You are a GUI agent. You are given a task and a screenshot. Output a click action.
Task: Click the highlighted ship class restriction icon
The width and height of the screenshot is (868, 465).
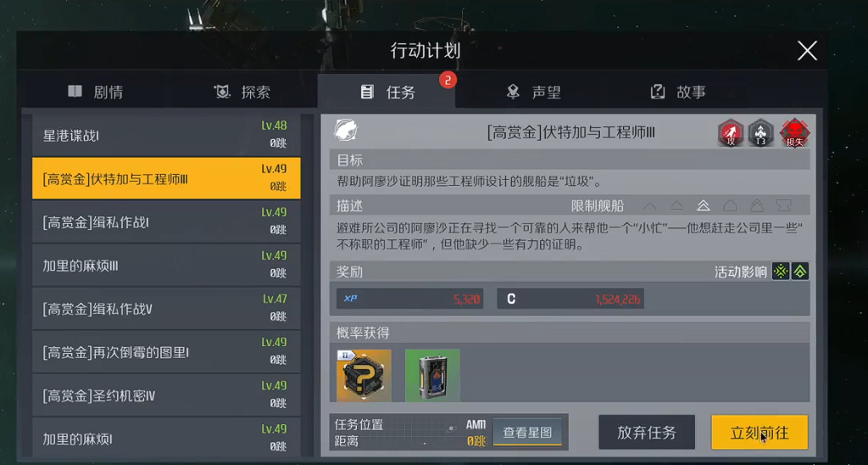[x=703, y=205]
